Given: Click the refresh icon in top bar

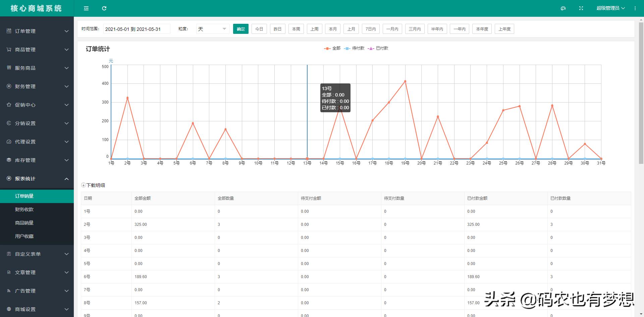Looking at the screenshot, I should (x=104, y=8).
